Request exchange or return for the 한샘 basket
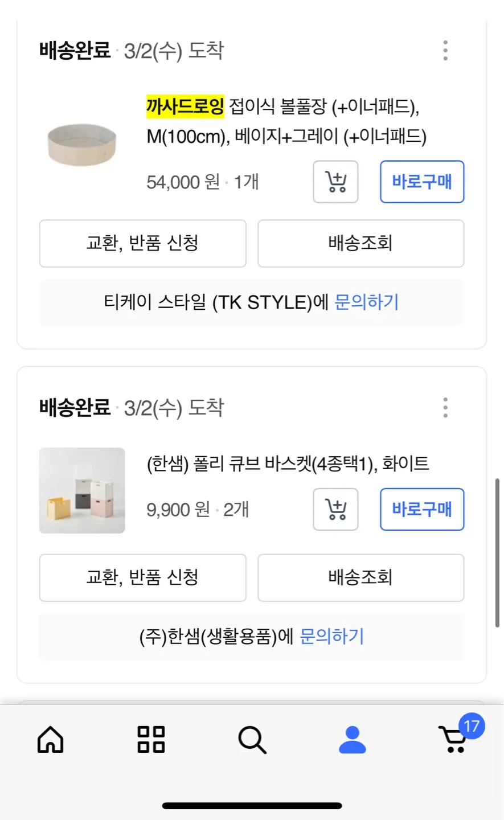 coord(142,577)
